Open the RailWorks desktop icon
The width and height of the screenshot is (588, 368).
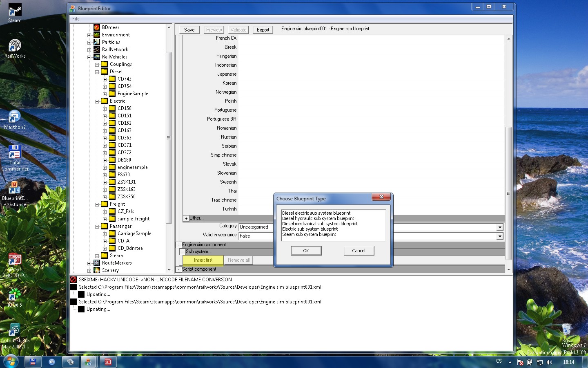click(15, 48)
